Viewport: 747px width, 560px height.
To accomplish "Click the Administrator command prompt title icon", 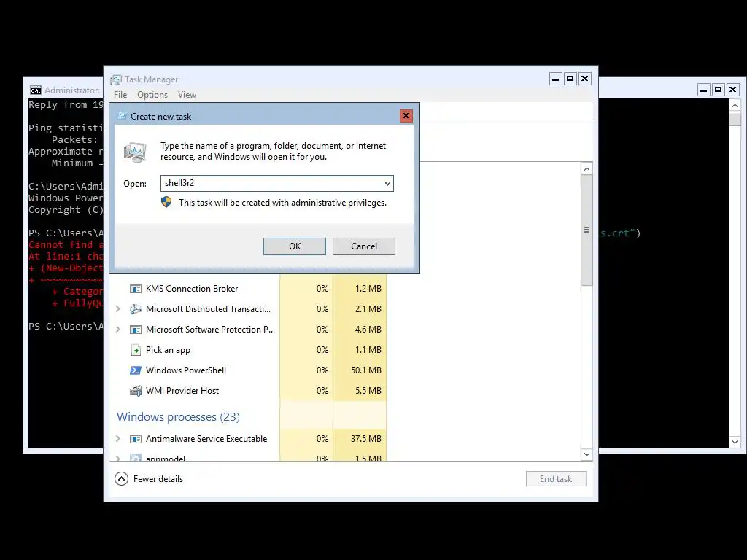I will 36,90.
